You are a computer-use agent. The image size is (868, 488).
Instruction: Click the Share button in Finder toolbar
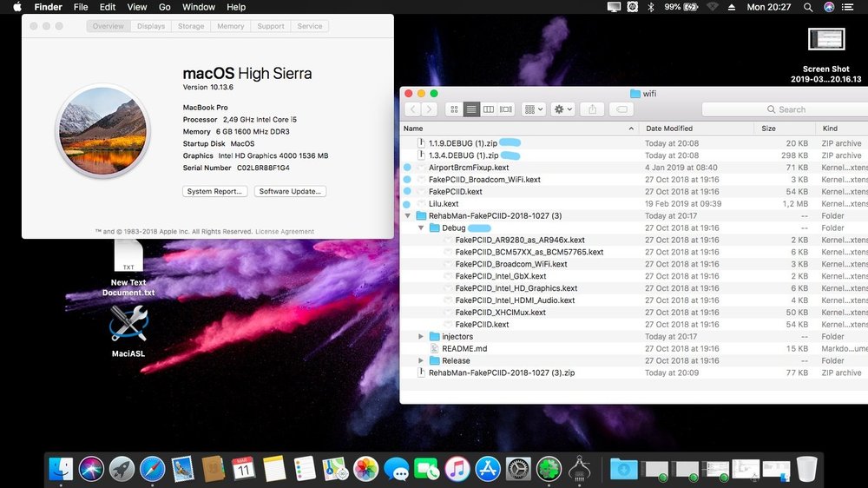click(593, 109)
